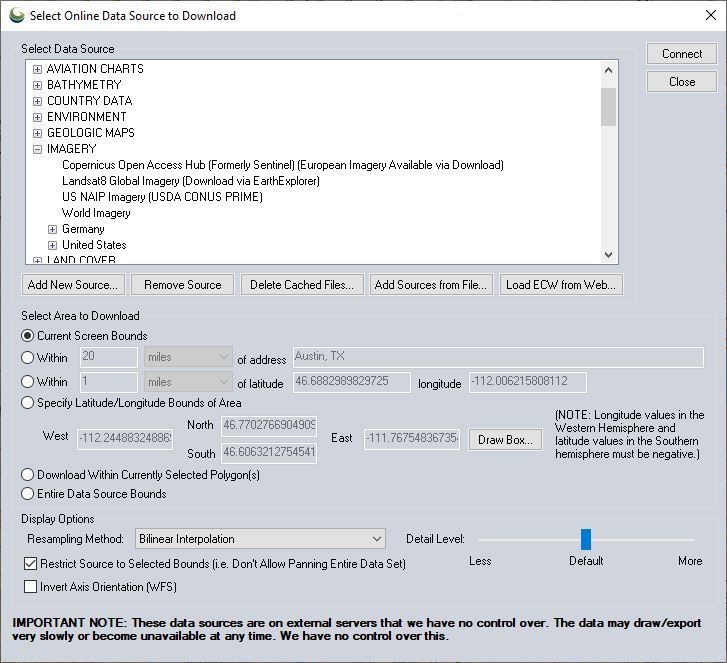Select US NAIP Imagery source
The image size is (727, 663).
click(x=162, y=197)
